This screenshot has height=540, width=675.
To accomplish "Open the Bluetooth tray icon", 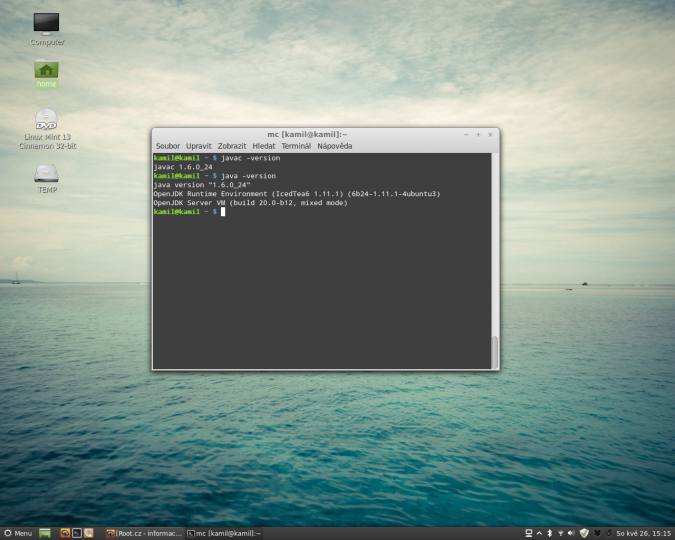I will click(x=550, y=533).
